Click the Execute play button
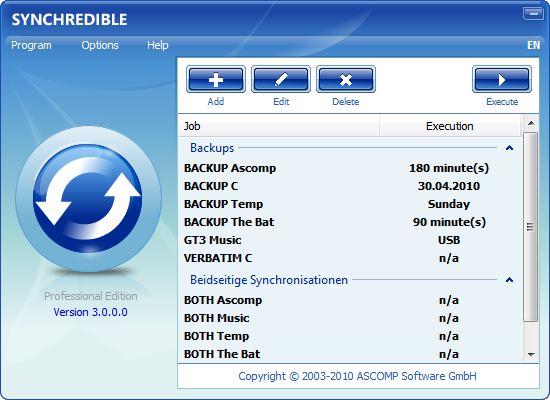The height and width of the screenshot is (400, 550). click(502, 79)
